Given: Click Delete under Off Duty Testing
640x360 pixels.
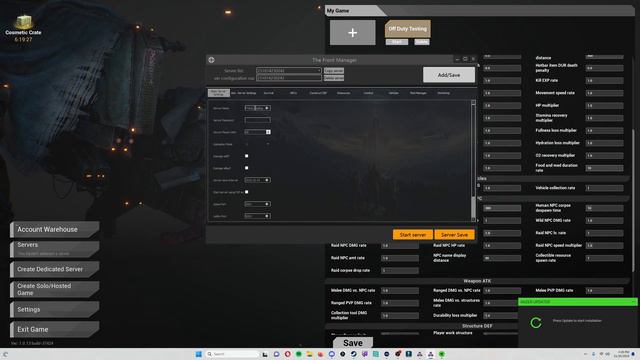Looking at the screenshot, I should tap(422, 42).
